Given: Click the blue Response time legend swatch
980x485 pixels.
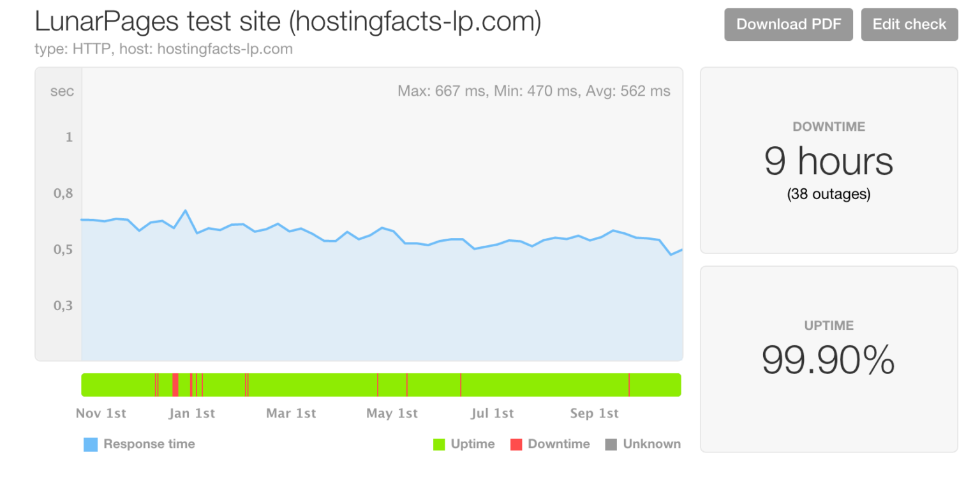Looking at the screenshot, I should pos(91,444).
